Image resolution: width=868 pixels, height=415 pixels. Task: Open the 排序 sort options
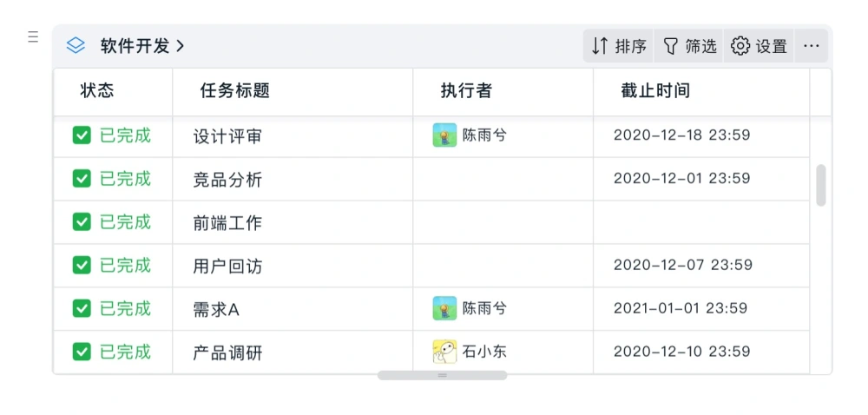(x=618, y=46)
